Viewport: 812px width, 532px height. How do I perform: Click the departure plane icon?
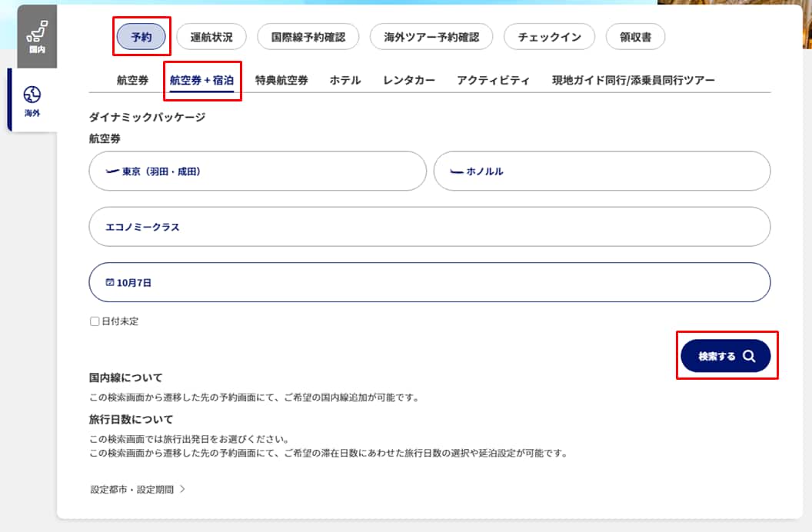[x=113, y=171]
